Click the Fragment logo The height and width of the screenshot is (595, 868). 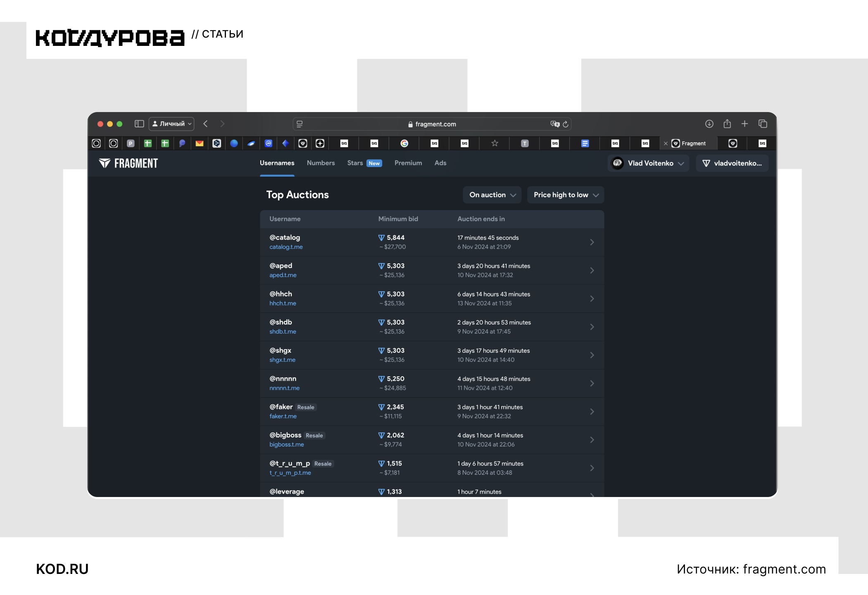coord(128,163)
